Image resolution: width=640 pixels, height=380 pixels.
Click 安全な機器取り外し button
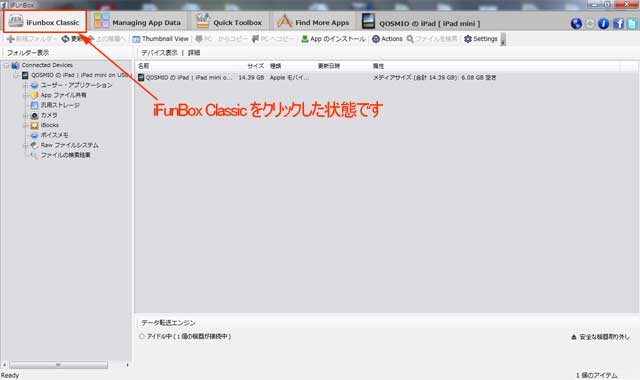(x=600, y=337)
